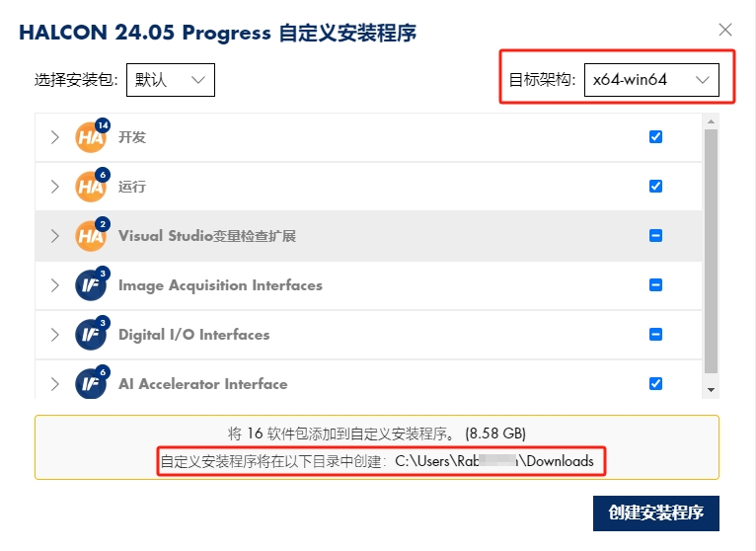The image size is (756, 551).
Task: Click the package list scrollbar thumb
Action: [711, 252]
